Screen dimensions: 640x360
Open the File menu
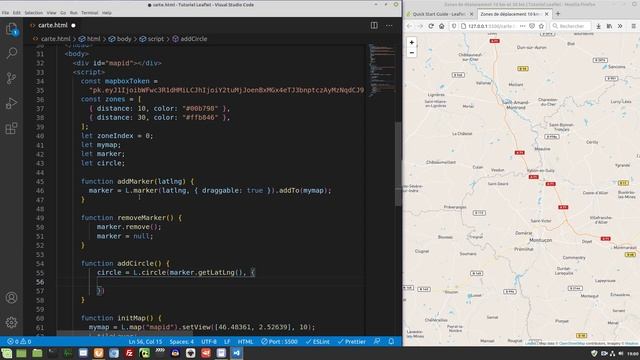tap(5, 13)
